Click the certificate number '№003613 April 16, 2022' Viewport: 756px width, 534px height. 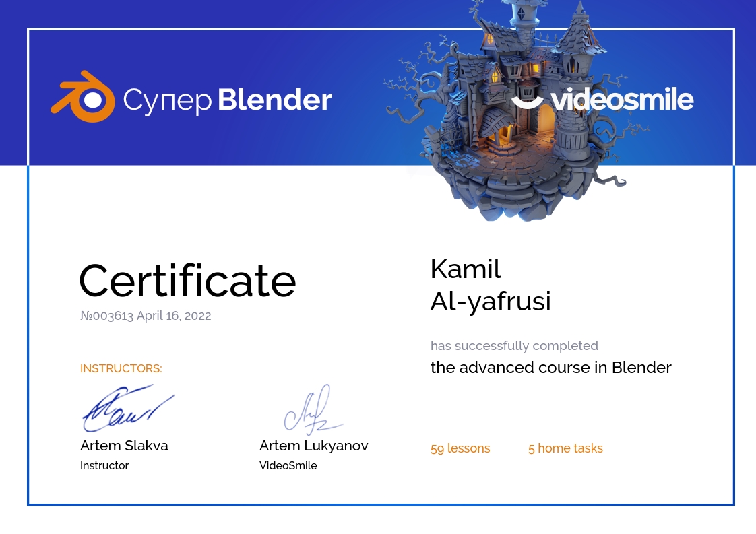[146, 316]
